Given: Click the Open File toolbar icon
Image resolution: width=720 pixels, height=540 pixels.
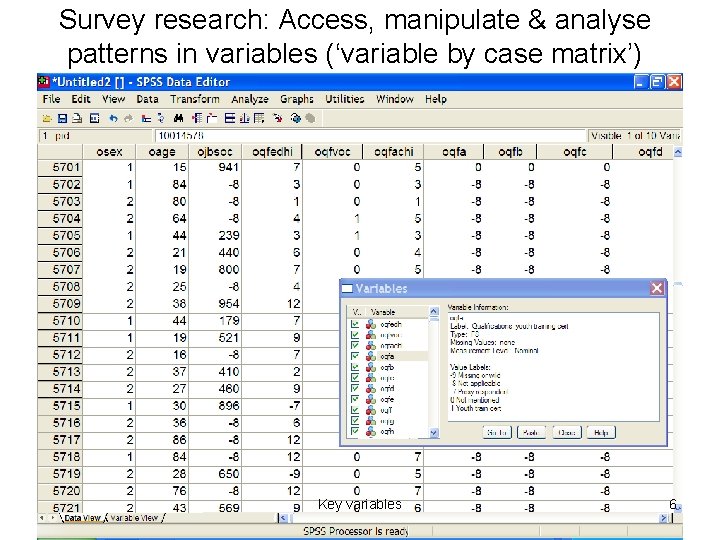Looking at the screenshot, I should point(47,118).
